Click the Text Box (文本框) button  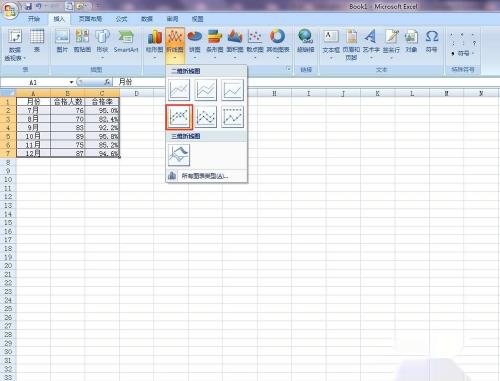tap(331, 44)
